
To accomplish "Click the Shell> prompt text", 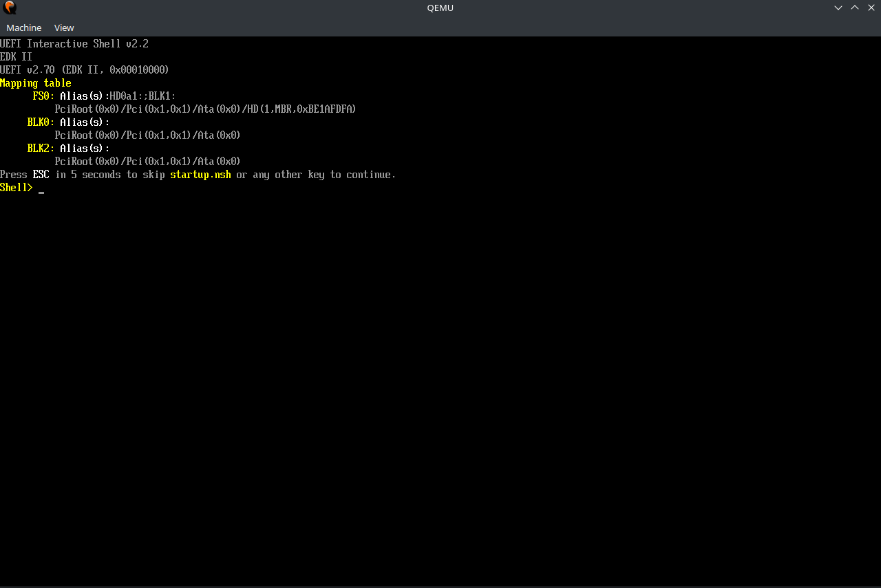I will point(15,187).
